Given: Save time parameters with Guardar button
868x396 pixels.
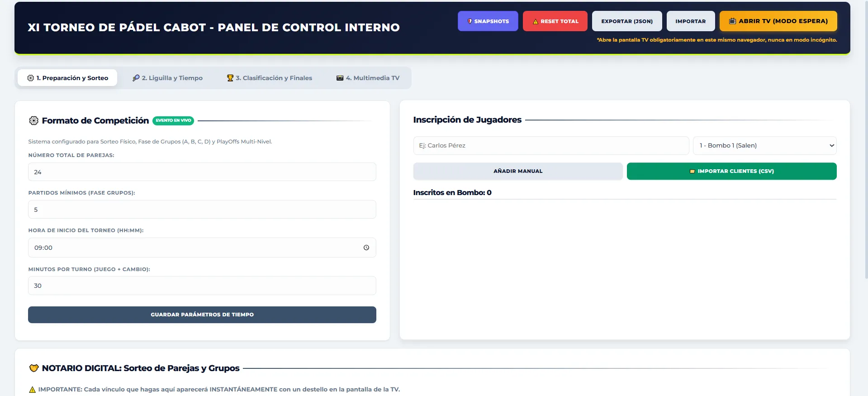Looking at the screenshot, I should (x=202, y=315).
